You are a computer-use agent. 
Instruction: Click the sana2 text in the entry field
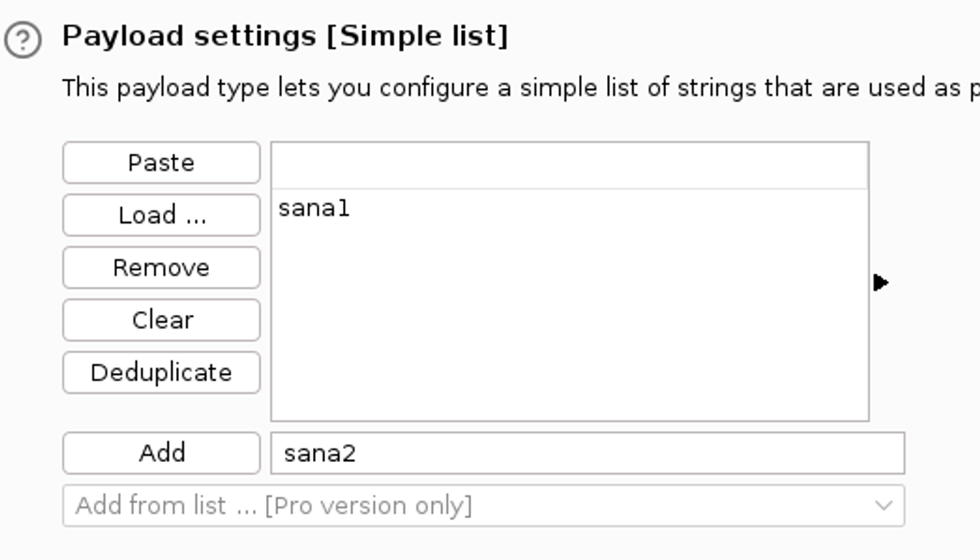(319, 453)
